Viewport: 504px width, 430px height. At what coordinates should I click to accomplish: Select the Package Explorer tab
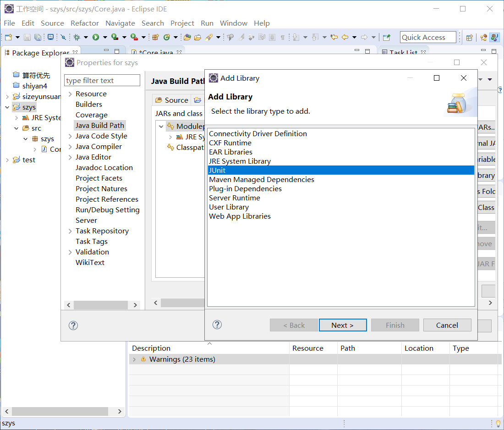[41, 53]
